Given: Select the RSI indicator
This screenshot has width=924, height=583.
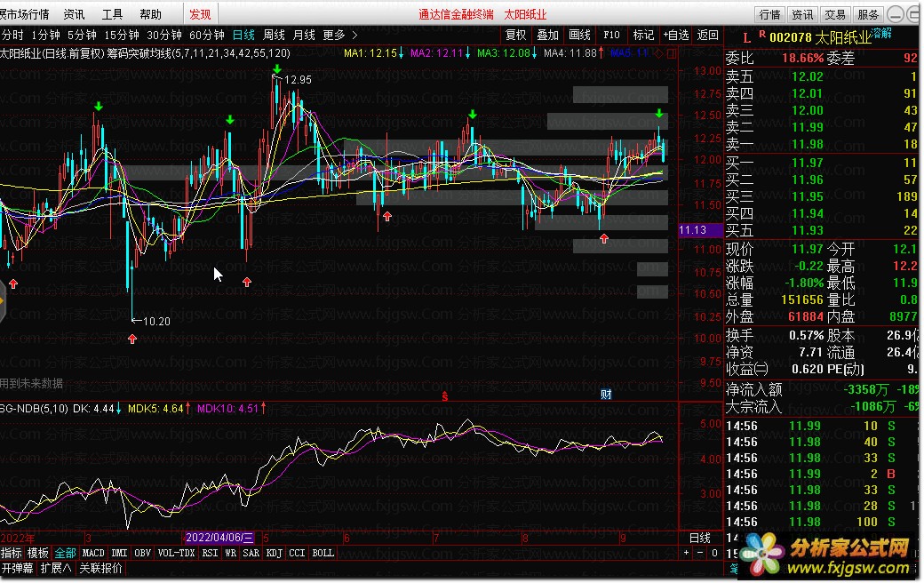Looking at the screenshot, I should click(x=210, y=553).
